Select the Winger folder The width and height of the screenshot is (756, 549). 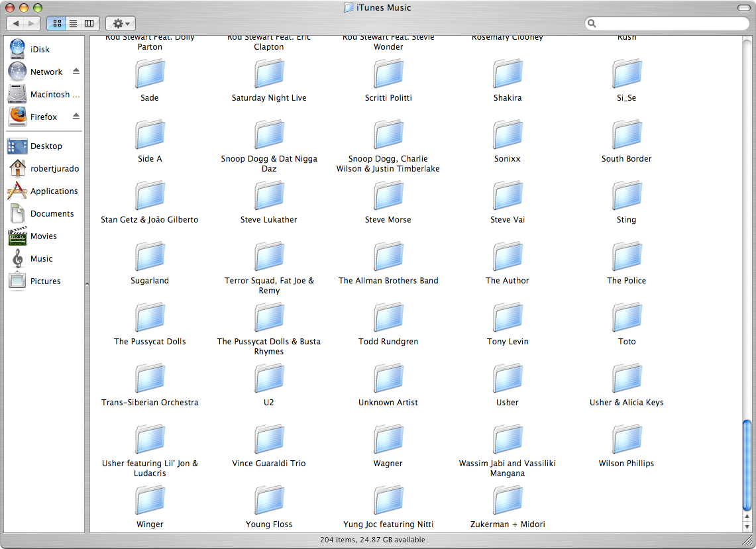click(150, 501)
